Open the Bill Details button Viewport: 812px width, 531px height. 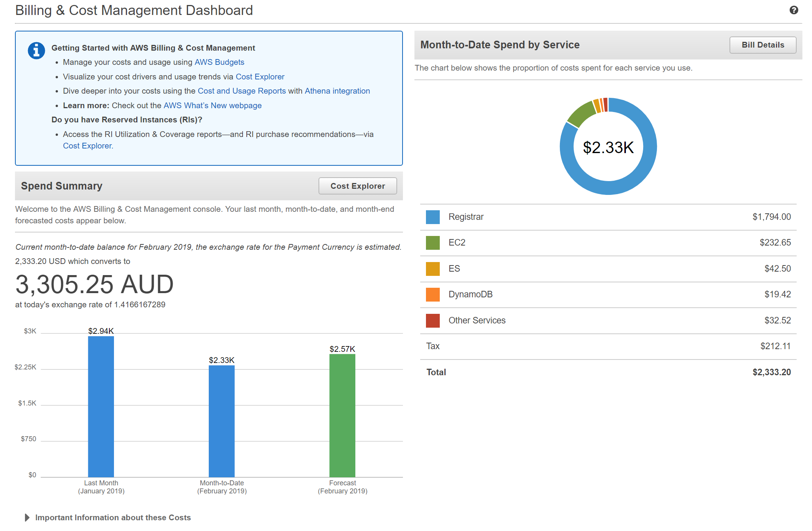click(762, 45)
